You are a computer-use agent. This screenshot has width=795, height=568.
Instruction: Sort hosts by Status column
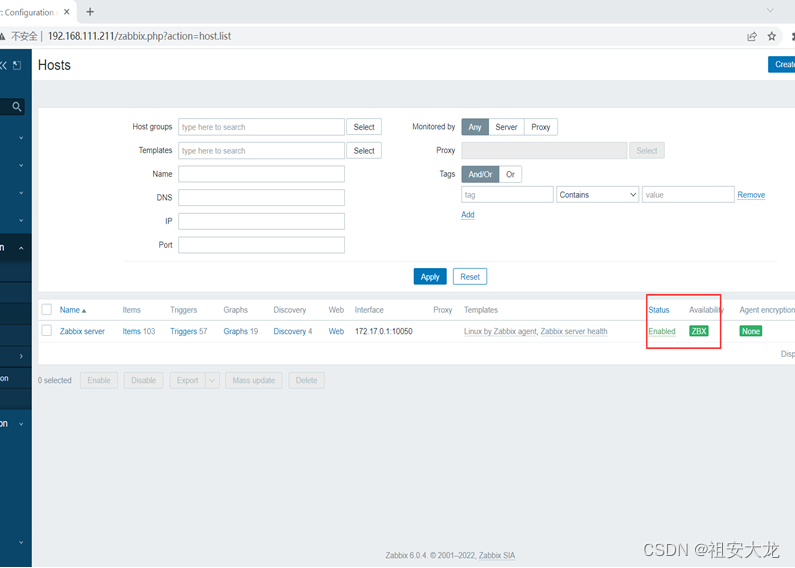[x=659, y=310]
